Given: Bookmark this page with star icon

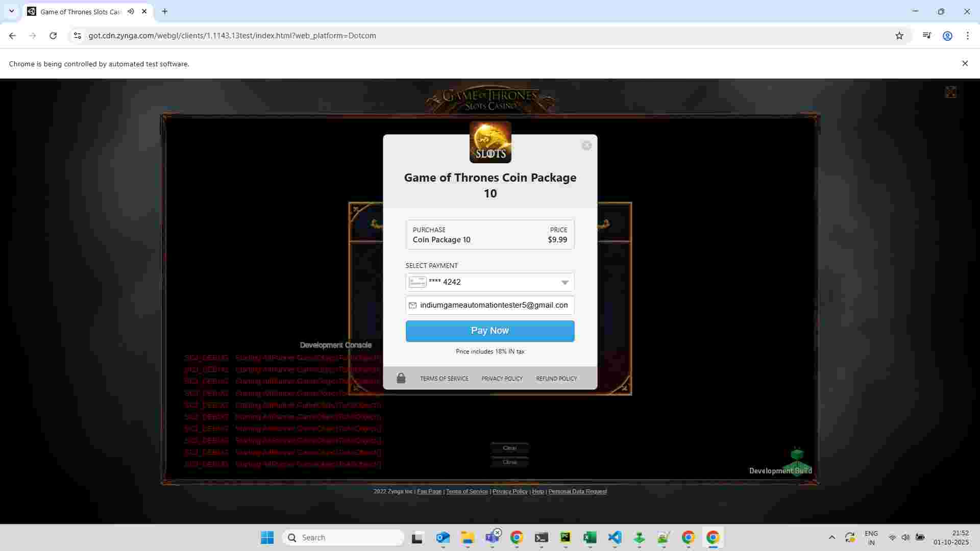Looking at the screenshot, I should coord(899,36).
